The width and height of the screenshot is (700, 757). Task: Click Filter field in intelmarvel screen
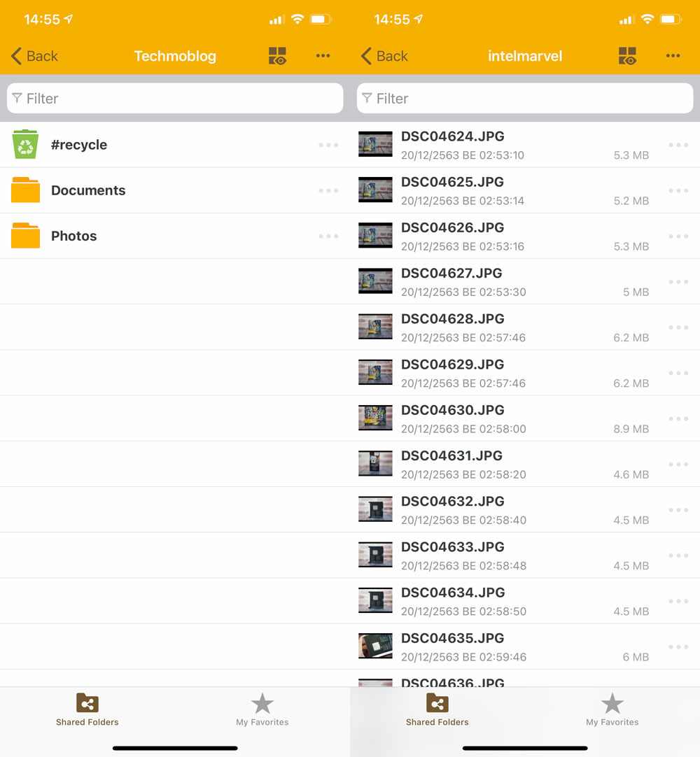click(x=525, y=99)
